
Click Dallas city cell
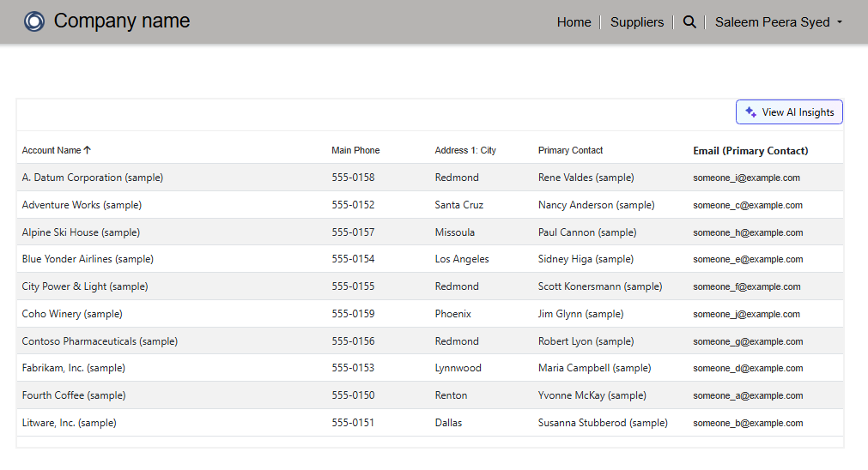click(448, 423)
